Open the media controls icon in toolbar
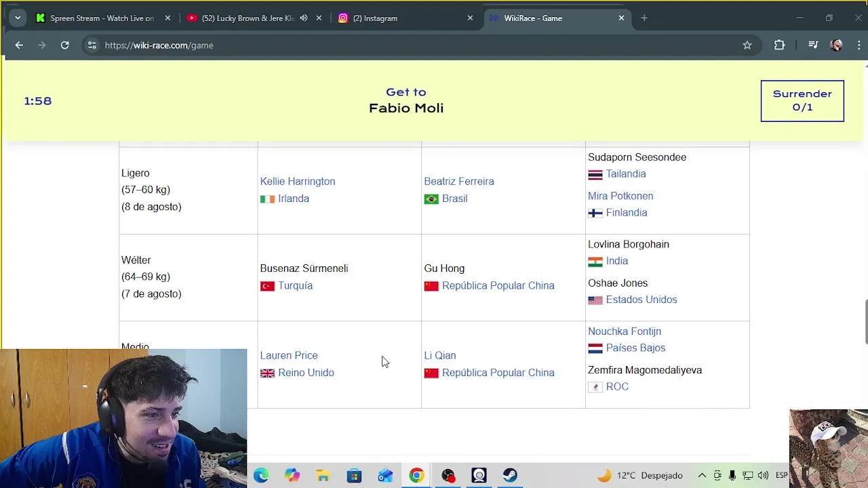 [813, 45]
